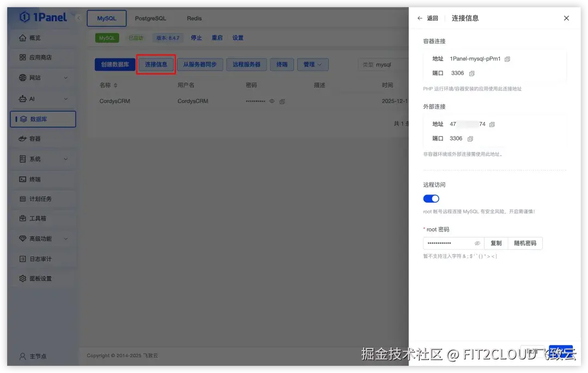Switch to the Redis tab
Image resolution: width=588 pixels, height=373 pixels.
(x=194, y=19)
